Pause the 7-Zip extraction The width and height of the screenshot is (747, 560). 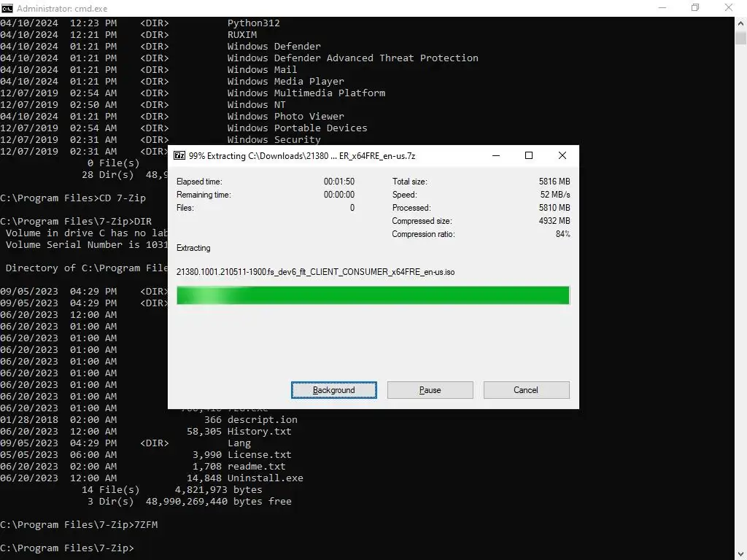tap(430, 390)
